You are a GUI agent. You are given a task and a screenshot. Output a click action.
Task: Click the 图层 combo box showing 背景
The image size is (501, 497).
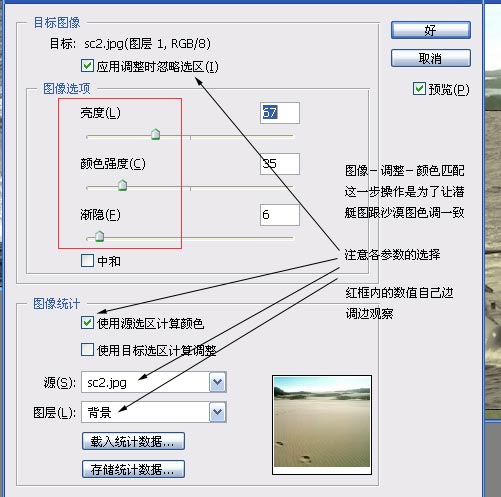[154, 412]
